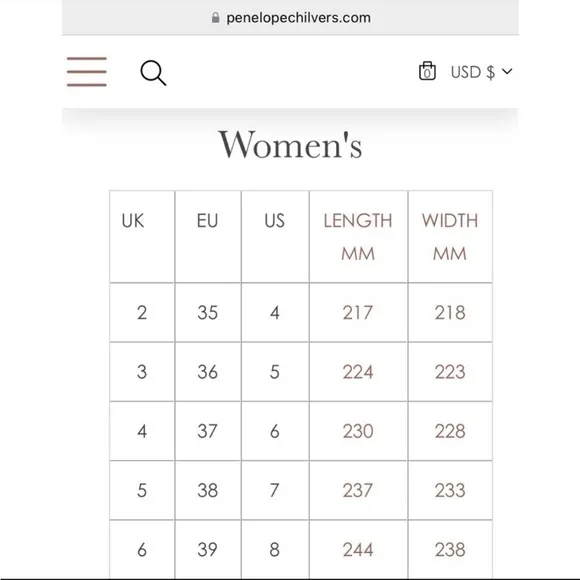Click the chevron next to USD $
Viewport: 580px width, 580px height.
tap(507, 71)
